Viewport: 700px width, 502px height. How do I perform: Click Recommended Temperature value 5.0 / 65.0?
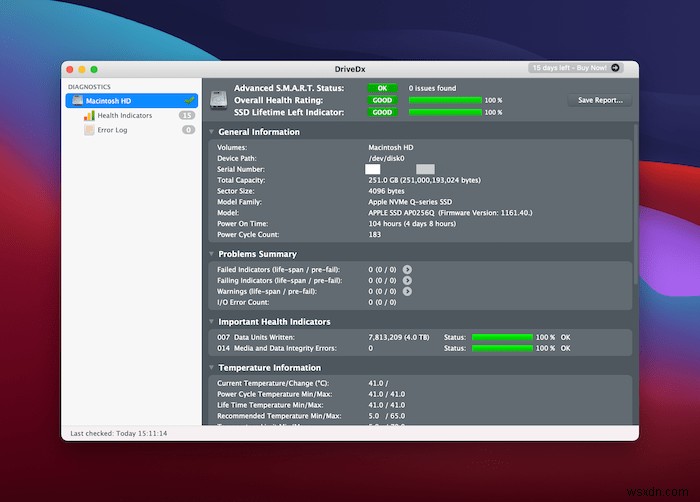[387, 416]
